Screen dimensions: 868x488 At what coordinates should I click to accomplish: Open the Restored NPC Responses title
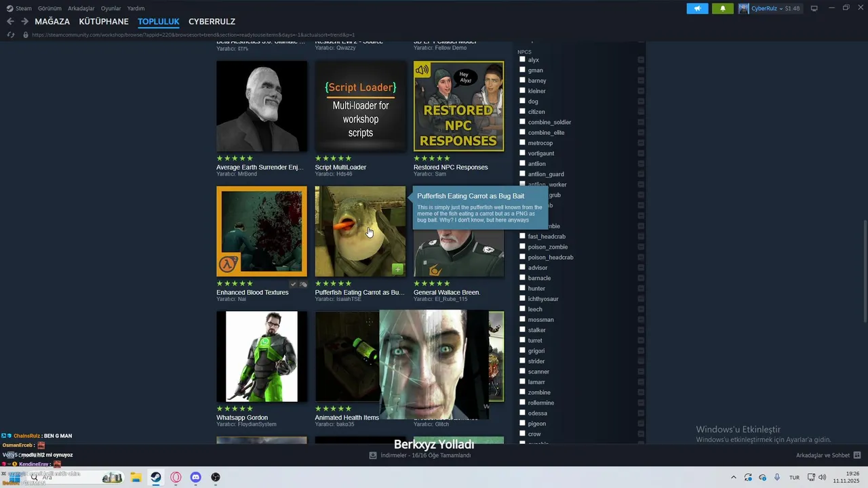click(x=450, y=167)
